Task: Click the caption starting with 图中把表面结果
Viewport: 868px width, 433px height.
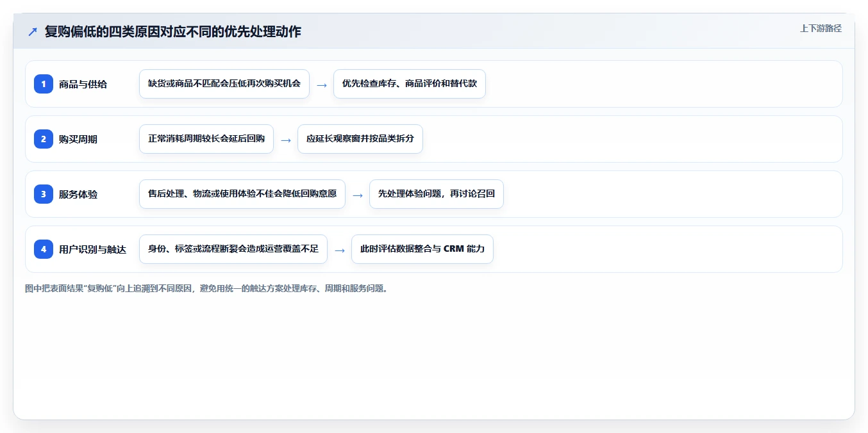Action: (x=206, y=288)
